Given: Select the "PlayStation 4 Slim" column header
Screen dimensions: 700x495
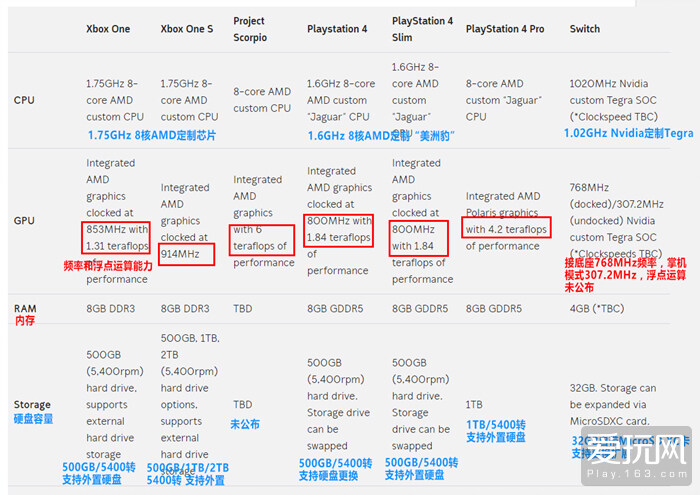Looking at the screenshot, I should pyautogui.click(x=422, y=29).
